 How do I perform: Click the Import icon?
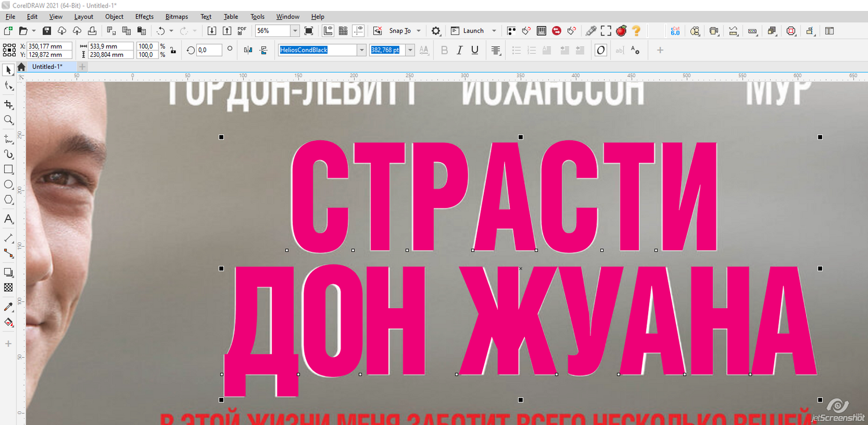click(212, 31)
